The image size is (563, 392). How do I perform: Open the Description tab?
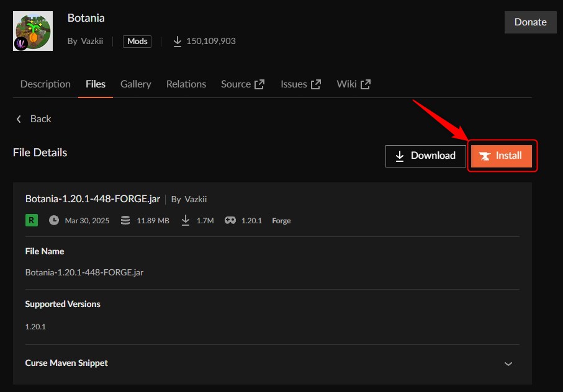[45, 84]
